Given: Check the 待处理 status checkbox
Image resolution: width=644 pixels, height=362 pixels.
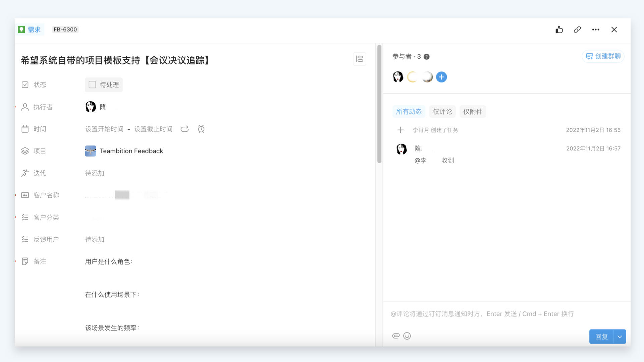Looking at the screenshot, I should tap(92, 85).
